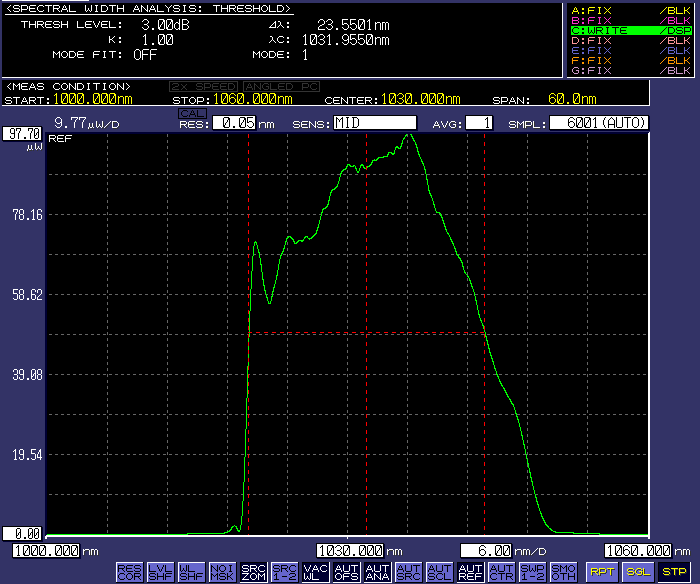This screenshot has height=584, width=700.
Task: Click the 78.16 y-axis label
Action: [28, 215]
